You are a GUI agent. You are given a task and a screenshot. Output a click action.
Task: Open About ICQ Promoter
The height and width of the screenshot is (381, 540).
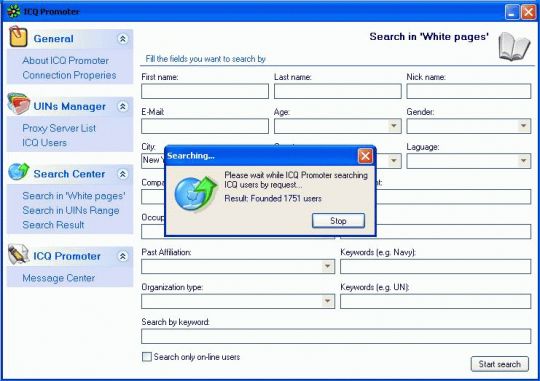(x=65, y=61)
